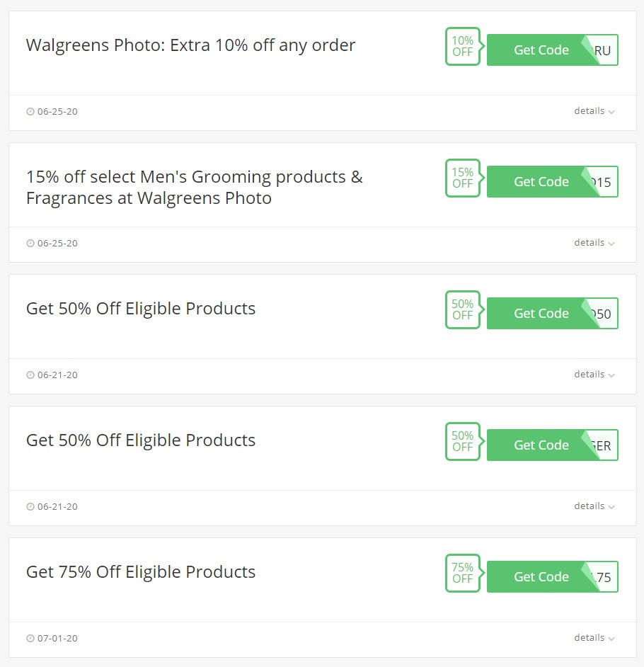The height and width of the screenshot is (667, 644).
Task: Get Code for 15% off Men's Grooming
Action: pyautogui.click(x=541, y=182)
